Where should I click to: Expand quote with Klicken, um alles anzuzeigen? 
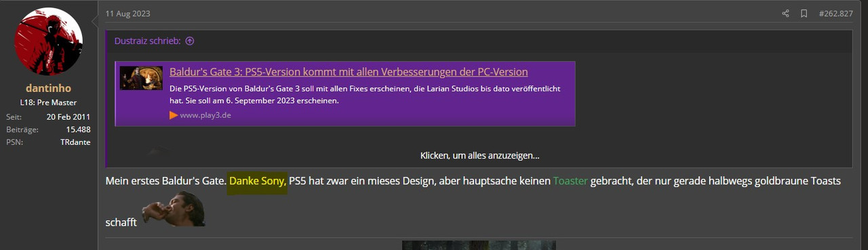point(479,155)
